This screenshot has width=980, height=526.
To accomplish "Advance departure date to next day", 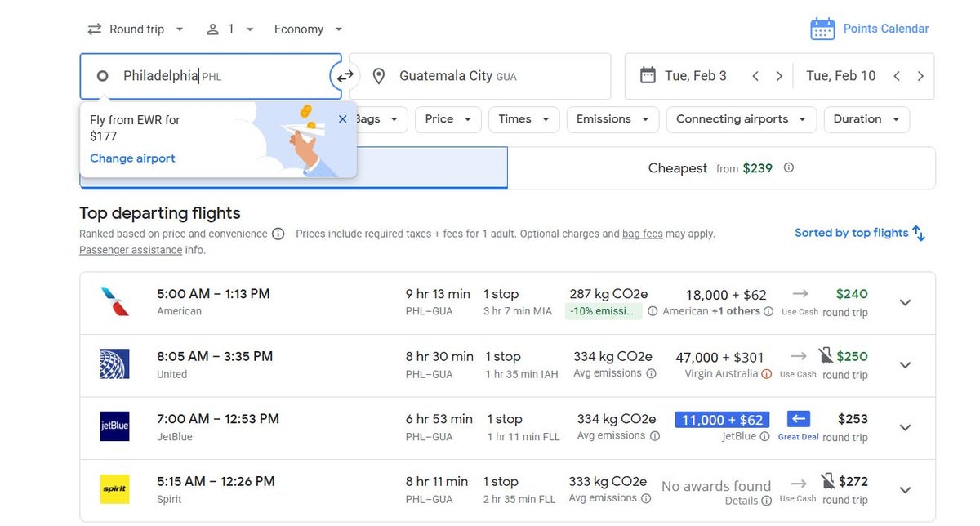I will 779,76.
